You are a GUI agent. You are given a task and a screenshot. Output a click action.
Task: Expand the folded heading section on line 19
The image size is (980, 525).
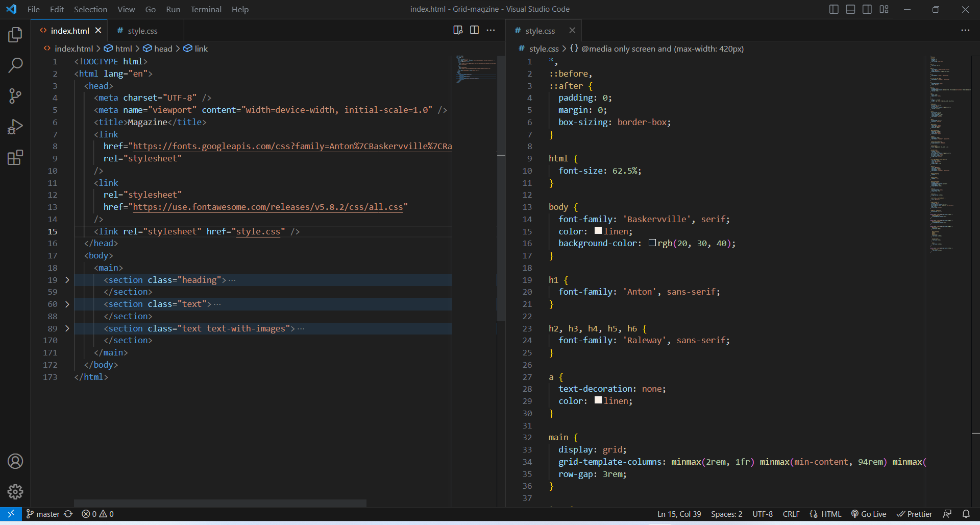point(67,280)
